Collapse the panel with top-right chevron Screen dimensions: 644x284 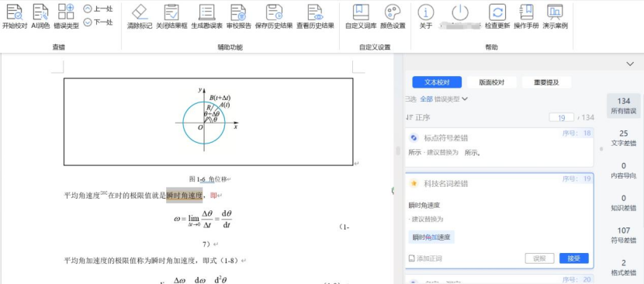(x=630, y=64)
